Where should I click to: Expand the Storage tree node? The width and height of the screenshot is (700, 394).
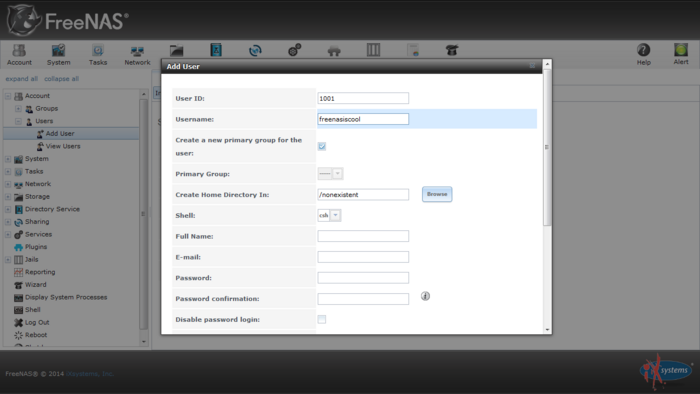click(x=8, y=196)
